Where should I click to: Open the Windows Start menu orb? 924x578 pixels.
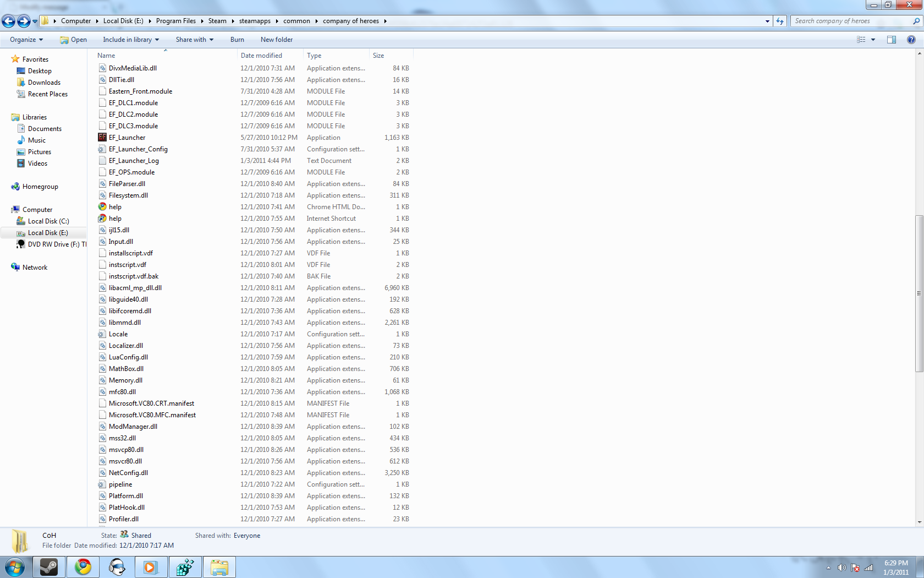[x=15, y=567]
